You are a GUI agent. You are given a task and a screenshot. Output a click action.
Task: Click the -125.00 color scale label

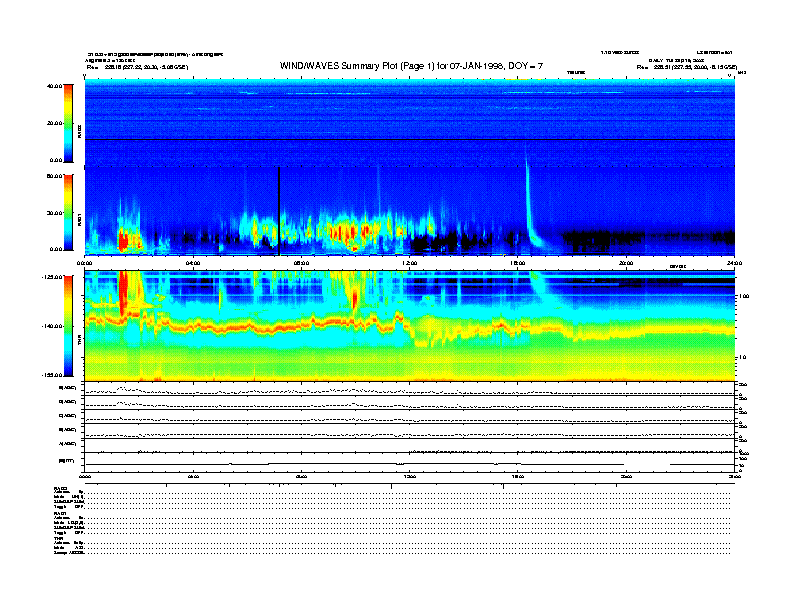point(52,277)
